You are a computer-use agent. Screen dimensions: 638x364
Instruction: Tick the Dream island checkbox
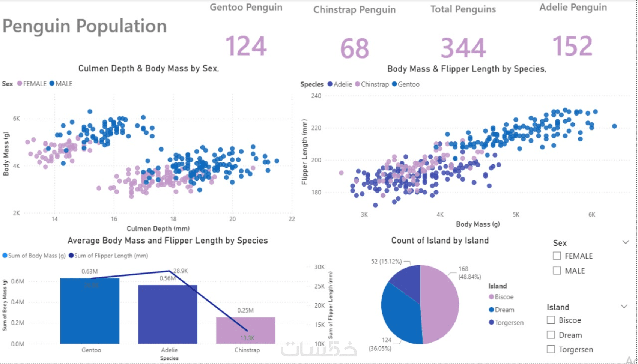point(551,335)
